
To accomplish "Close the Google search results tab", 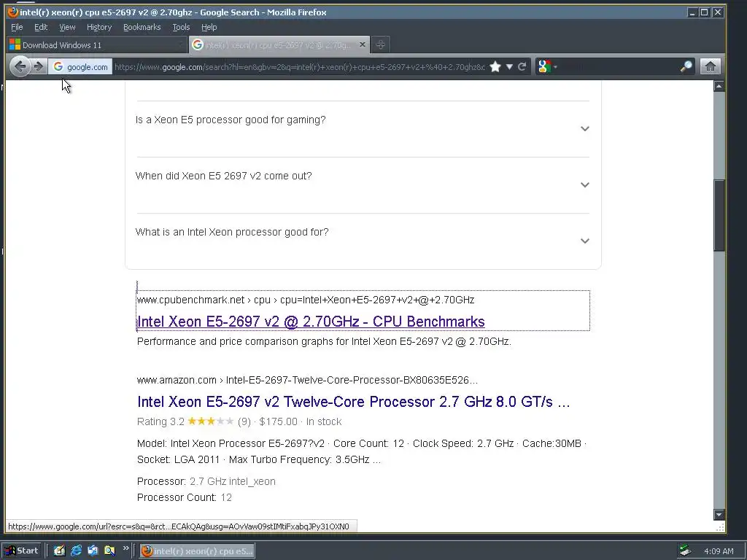I will (x=363, y=44).
